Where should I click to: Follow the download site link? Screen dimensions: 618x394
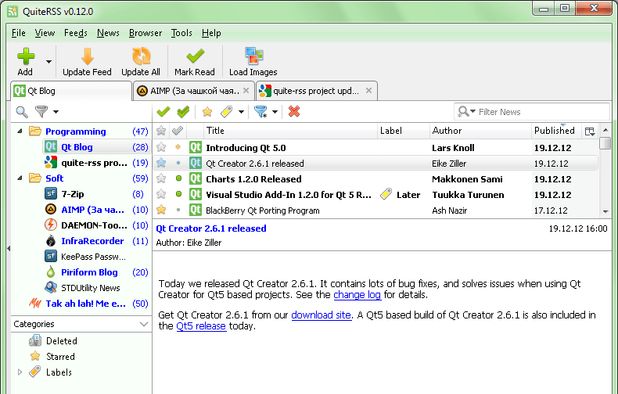(321, 315)
